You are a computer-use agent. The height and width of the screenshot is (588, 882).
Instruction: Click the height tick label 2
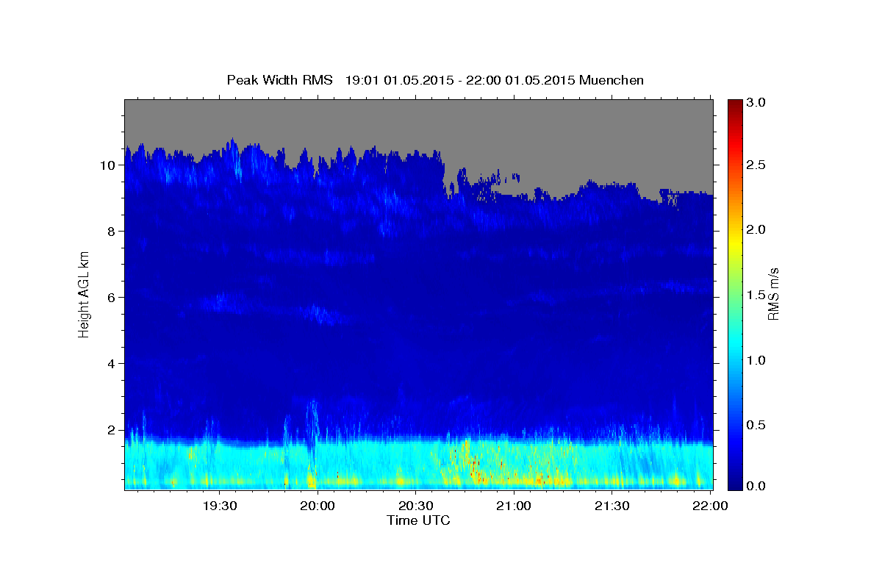pyautogui.click(x=112, y=430)
